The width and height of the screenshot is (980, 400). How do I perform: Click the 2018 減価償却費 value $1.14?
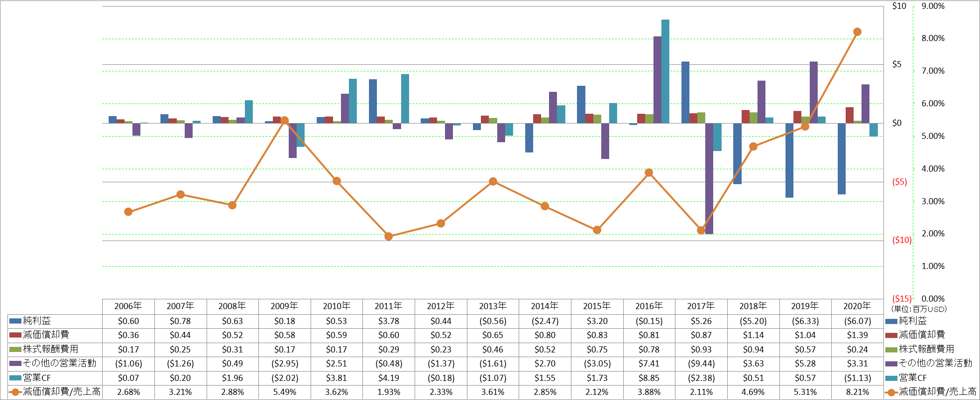tap(753, 335)
